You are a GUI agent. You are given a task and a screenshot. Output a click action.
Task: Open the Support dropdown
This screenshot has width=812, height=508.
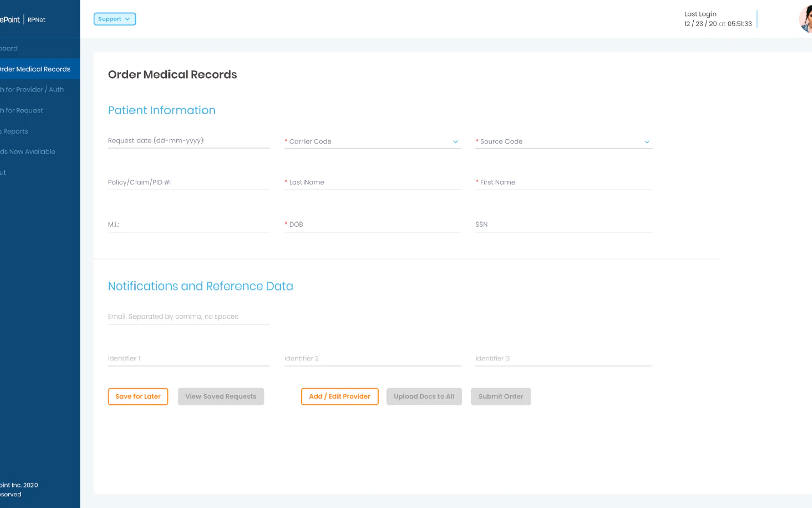(115, 19)
